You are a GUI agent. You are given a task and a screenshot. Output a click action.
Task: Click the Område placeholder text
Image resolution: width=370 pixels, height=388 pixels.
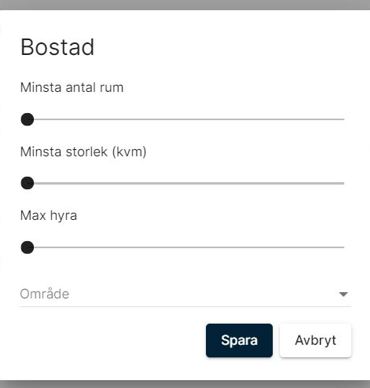click(45, 294)
